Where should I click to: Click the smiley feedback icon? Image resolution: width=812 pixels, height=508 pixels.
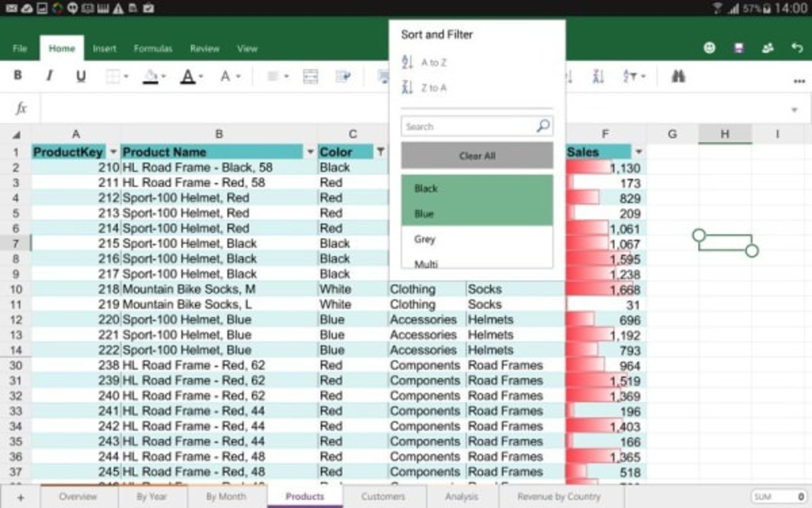[x=709, y=48]
